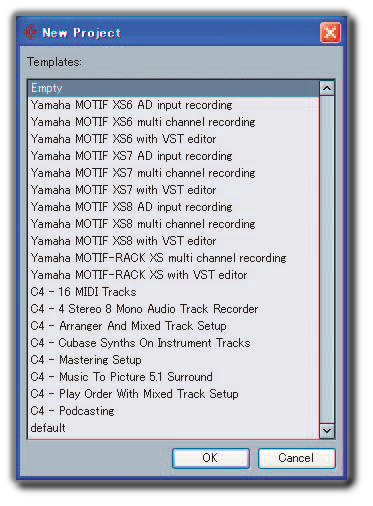Click the scrollbar up arrow

click(327, 88)
